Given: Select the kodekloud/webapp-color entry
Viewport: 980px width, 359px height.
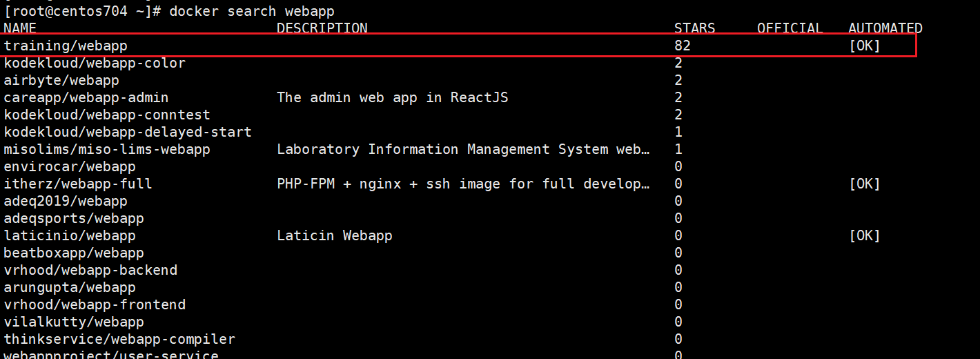Looking at the screenshot, I should 95,64.
